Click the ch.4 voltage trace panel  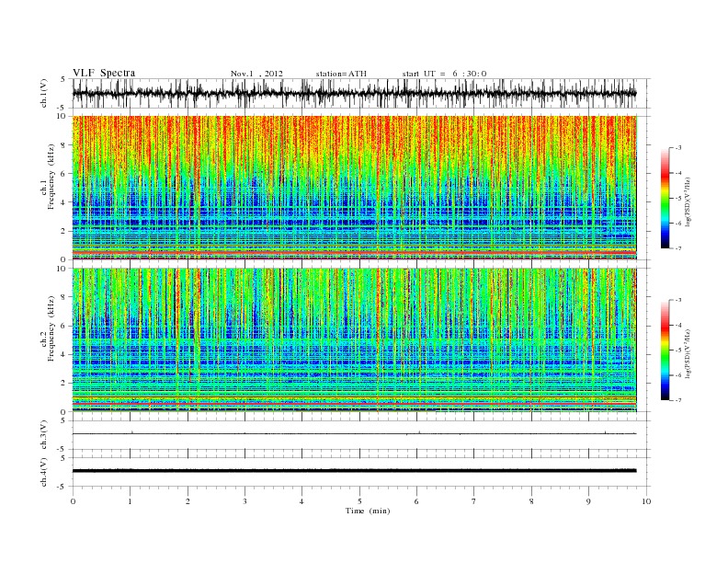pyautogui.click(x=361, y=472)
